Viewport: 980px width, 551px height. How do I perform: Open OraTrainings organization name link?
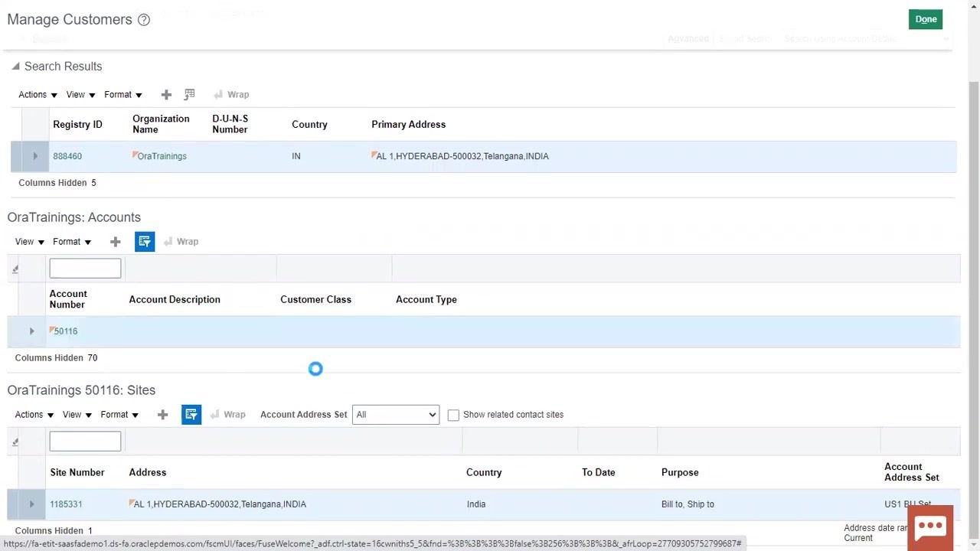pos(162,156)
